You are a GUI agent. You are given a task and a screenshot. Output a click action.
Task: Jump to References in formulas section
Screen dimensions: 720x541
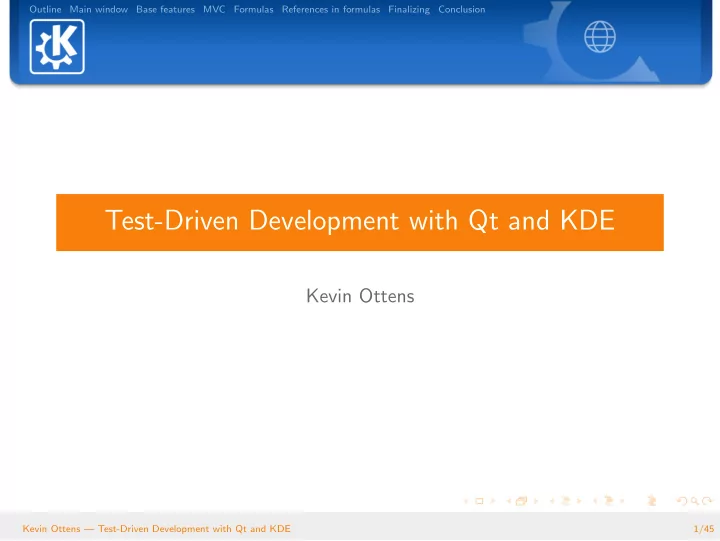tap(331, 9)
